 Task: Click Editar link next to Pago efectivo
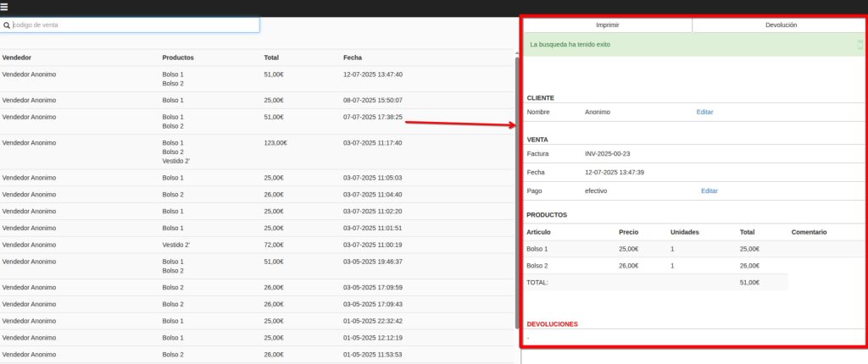tap(709, 190)
